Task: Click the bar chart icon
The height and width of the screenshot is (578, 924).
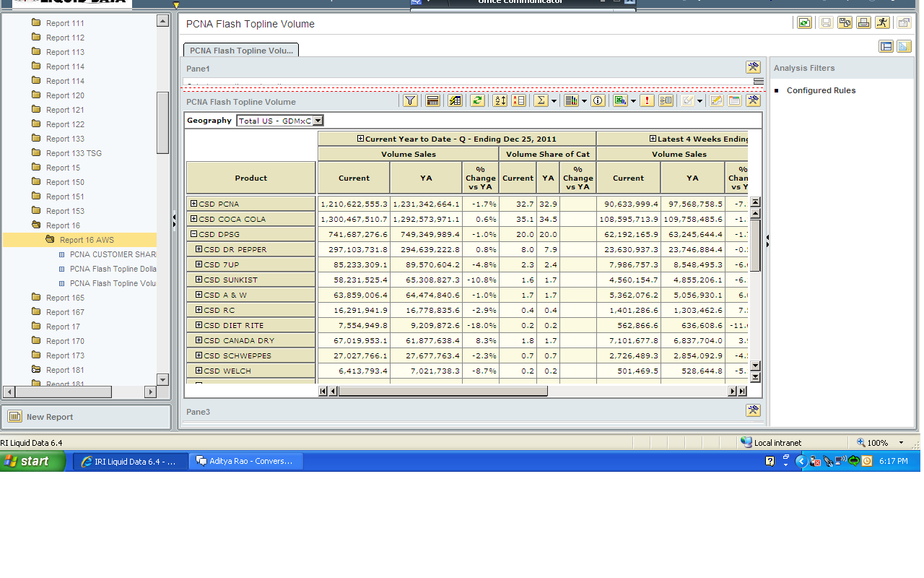Action: pyautogui.click(x=572, y=100)
